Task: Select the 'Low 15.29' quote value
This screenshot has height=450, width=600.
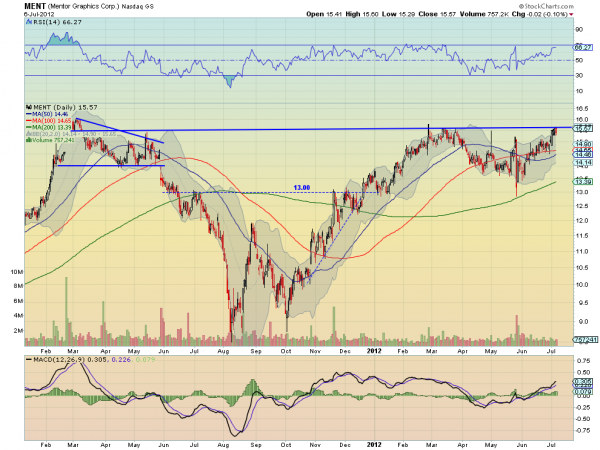Action: tap(398, 14)
